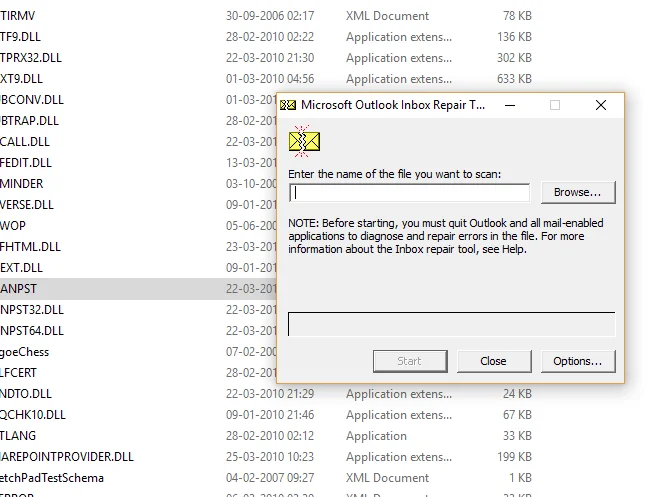663x497 pixels.
Task: Click the 30-09-2006 02:17 date cell
Action: point(270,16)
